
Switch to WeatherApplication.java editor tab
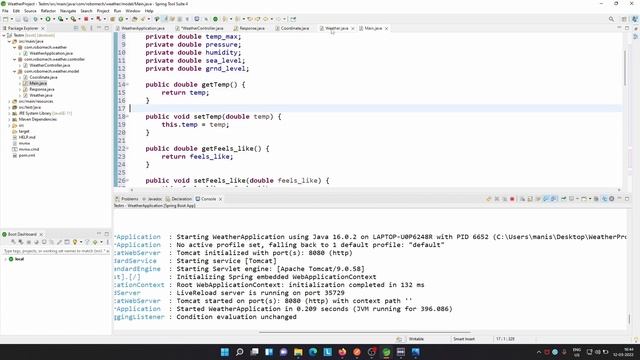tap(140, 28)
